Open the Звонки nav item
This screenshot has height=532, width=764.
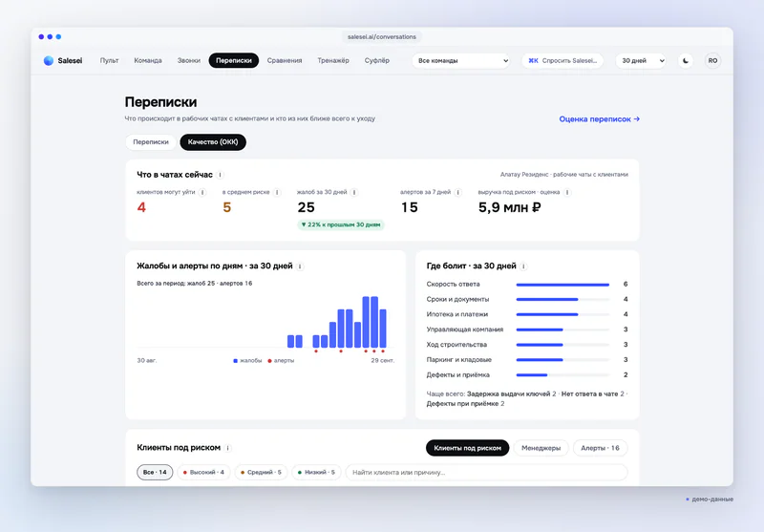click(x=188, y=60)
